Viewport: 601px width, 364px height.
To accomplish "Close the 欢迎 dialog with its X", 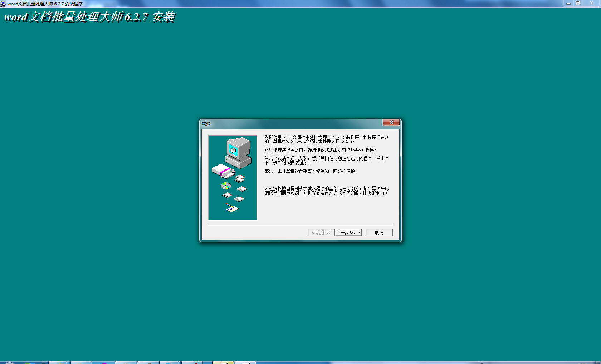I will coord(391,122).
